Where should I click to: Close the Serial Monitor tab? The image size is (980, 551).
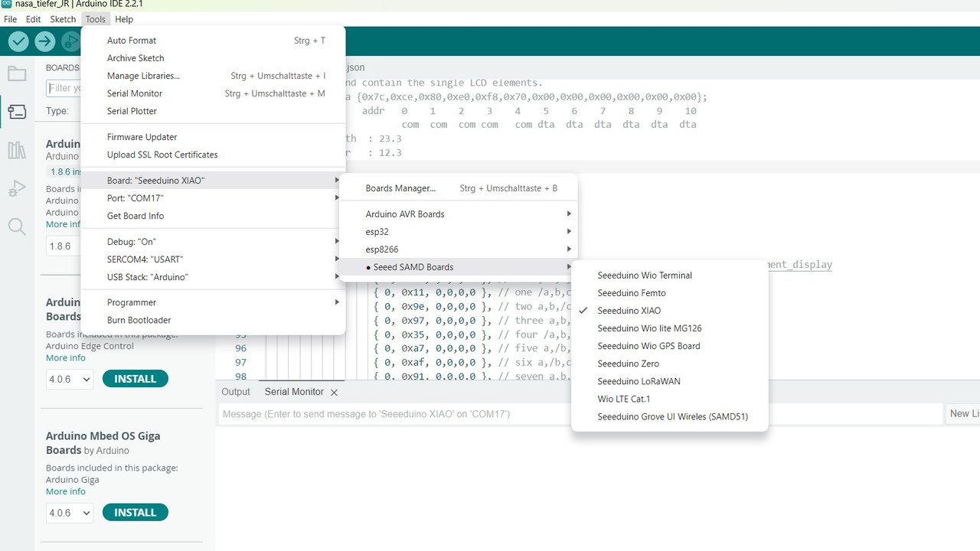(334, 392)
